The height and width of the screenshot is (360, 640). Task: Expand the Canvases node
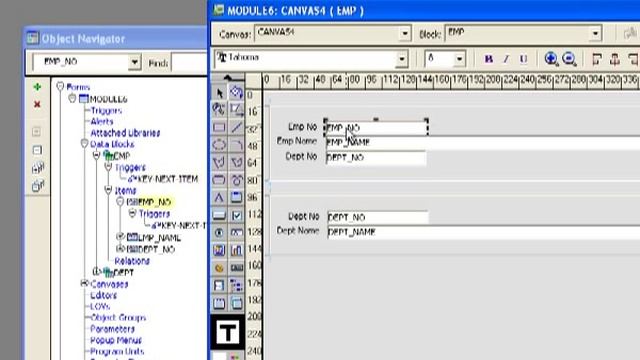click(84, 283)
